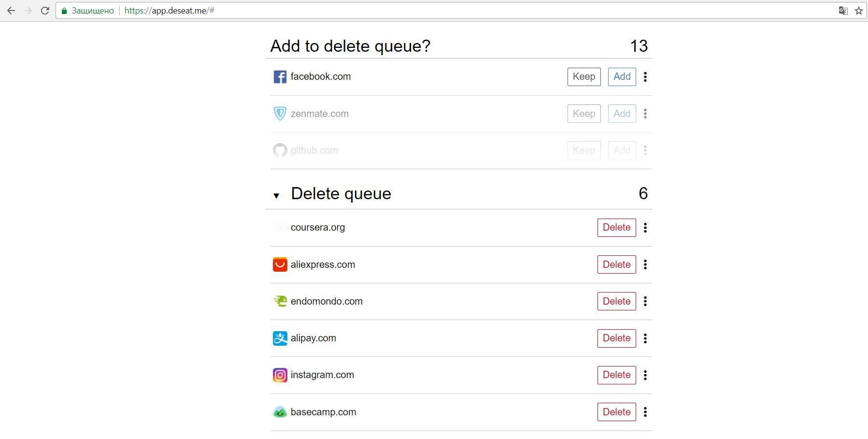Open the translate page icon in address bar
The image size is (868, 439).
point(843,11)
